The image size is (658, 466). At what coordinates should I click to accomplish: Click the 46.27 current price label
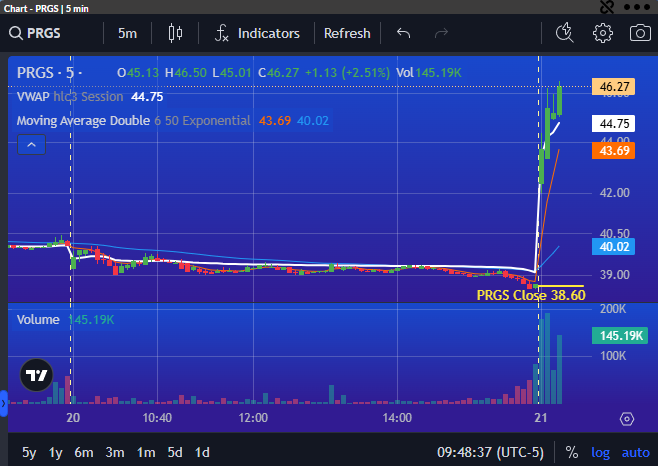click(x=613, y=87)
